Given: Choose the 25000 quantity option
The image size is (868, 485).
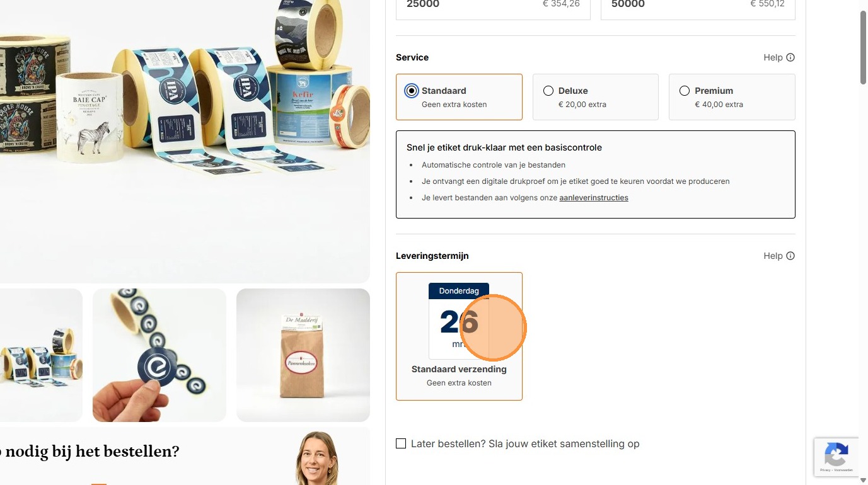Looking at the screenshot, I should click(493, 5).
